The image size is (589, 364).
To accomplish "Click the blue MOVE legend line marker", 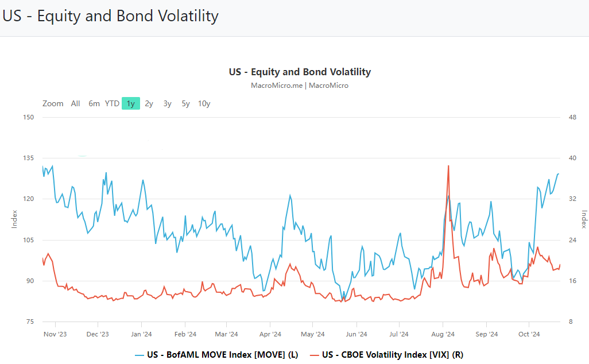I will (x=139, y=355).
